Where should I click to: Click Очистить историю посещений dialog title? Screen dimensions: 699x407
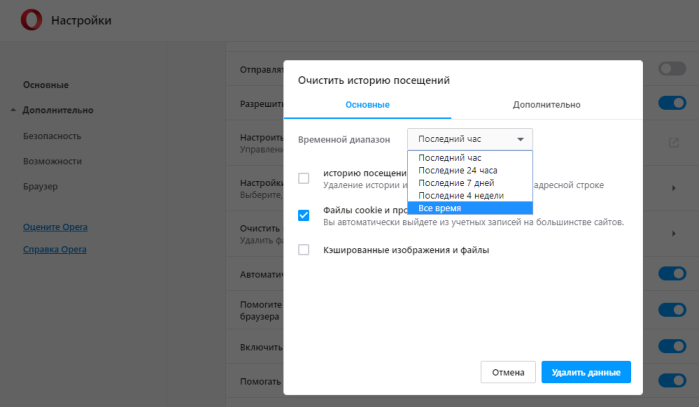(374, 80)
